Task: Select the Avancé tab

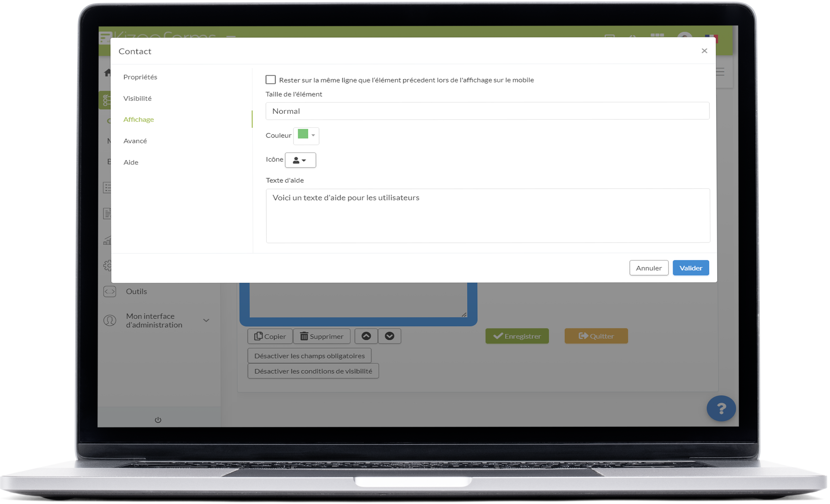Action: 135,140
